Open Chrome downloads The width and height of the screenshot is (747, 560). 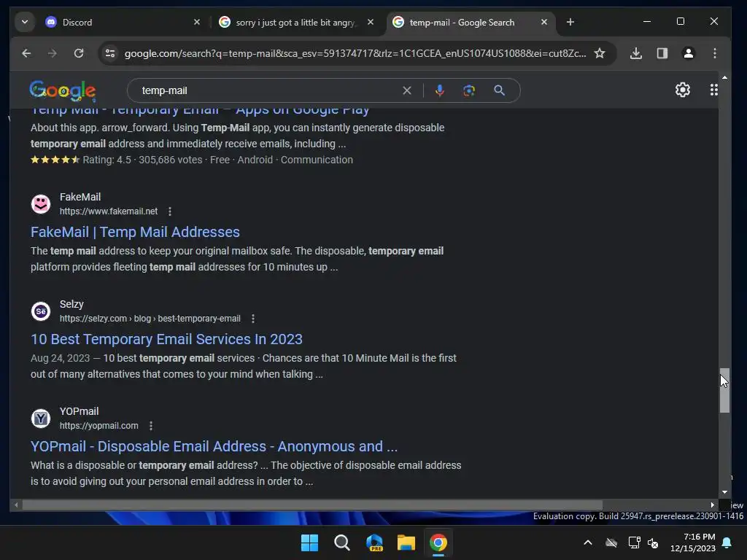(x=635, y=53)
